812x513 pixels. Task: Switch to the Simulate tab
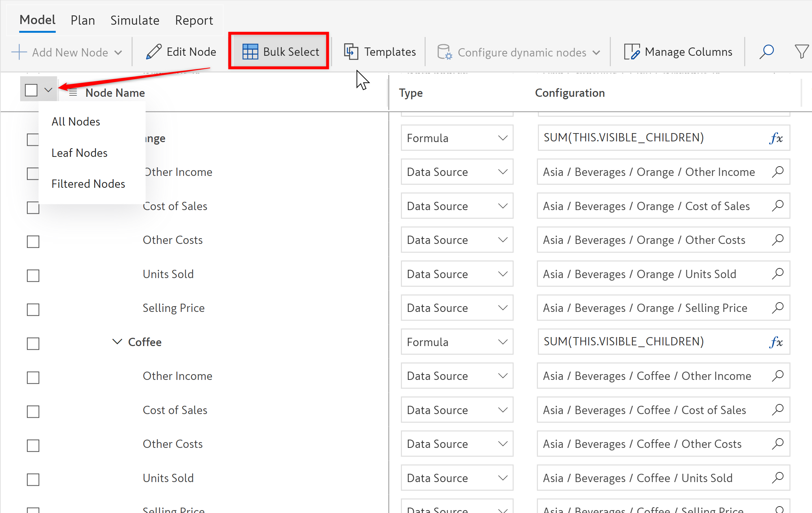pos(135,21)
